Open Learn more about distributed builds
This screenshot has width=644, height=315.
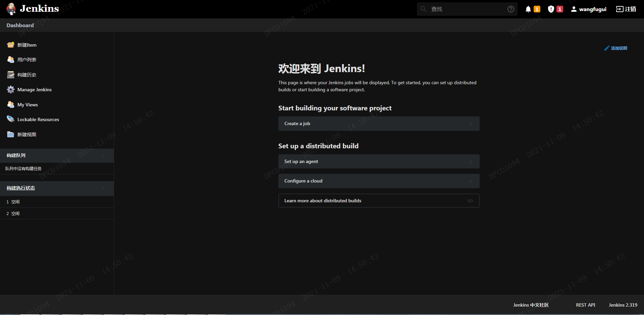tap(379, 201)
